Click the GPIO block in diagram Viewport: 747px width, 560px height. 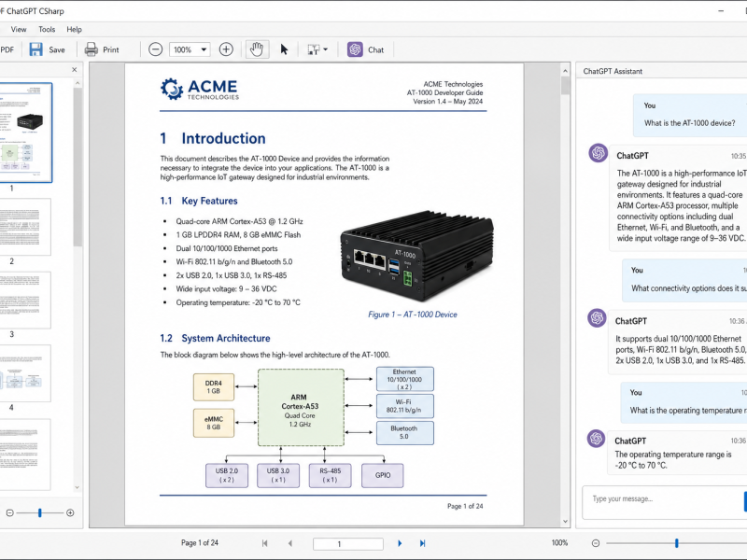(x=383, y=475)
